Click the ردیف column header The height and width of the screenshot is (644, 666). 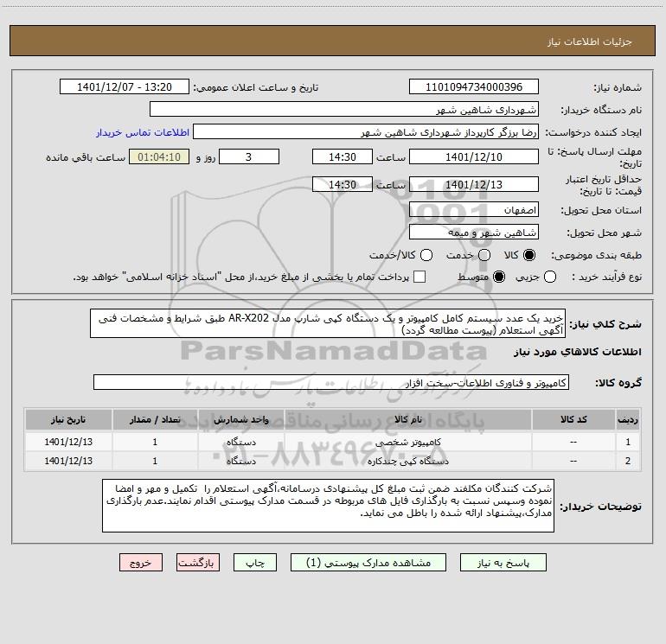[x=628, y=420]
